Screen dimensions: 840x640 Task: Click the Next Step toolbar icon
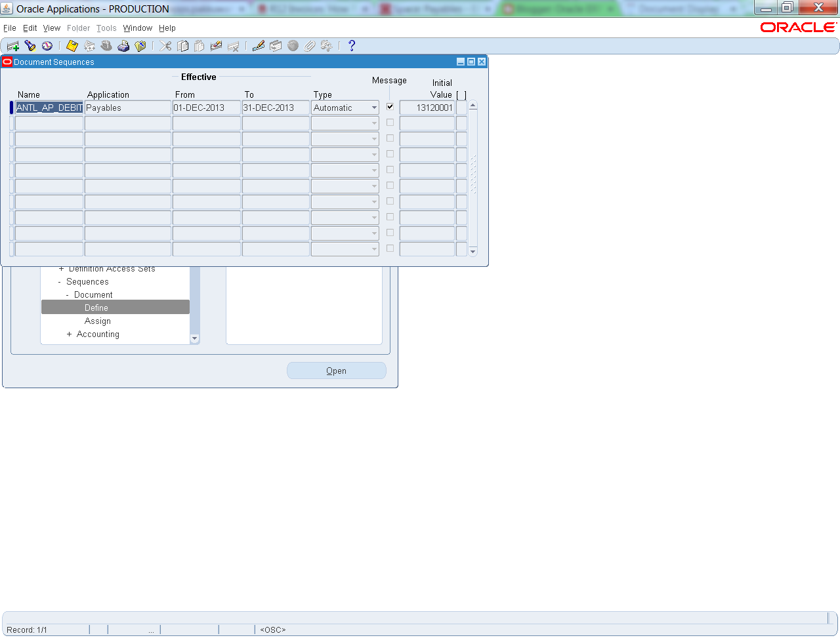point(89,46)
